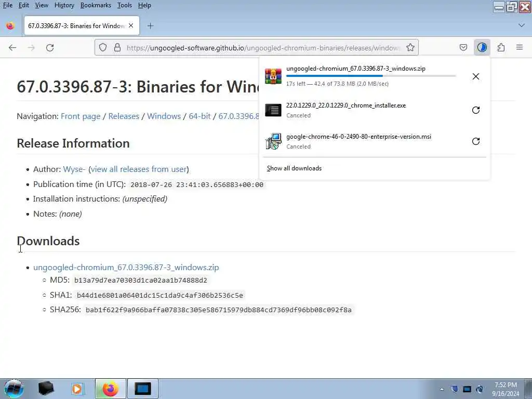Click the 67.0.3396.87 breadcrumb link
532x399 pixels.
[238, 116]
